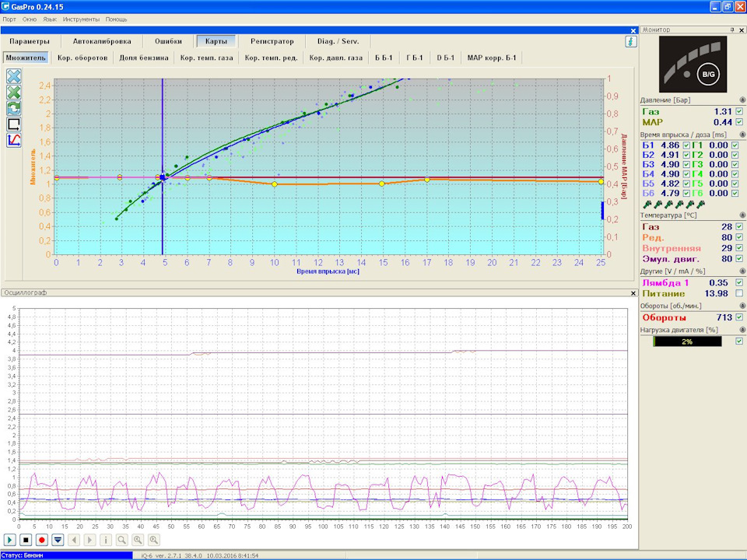Pin the Монитор panel with pushpin icon
This screenshot has width=747, height=560.
click(732, 30)
